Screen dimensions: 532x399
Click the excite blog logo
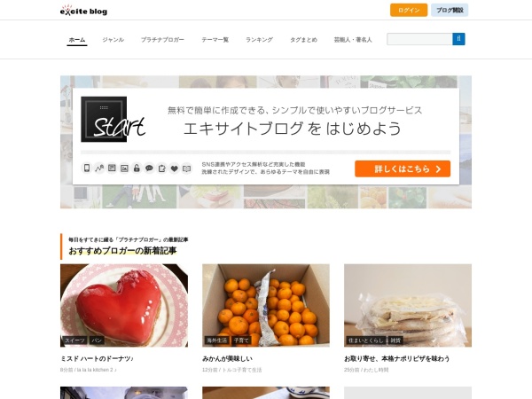tap(83, 11)
